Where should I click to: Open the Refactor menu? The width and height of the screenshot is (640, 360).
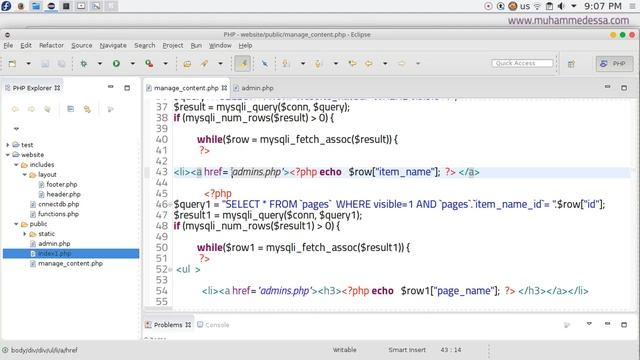click(x=51, y=45)
